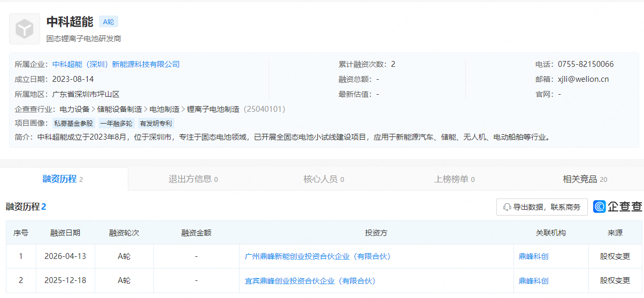644x298 pixels.
Task: Click A轮 round cell in row 1
Action: click(x=124, y=256)
